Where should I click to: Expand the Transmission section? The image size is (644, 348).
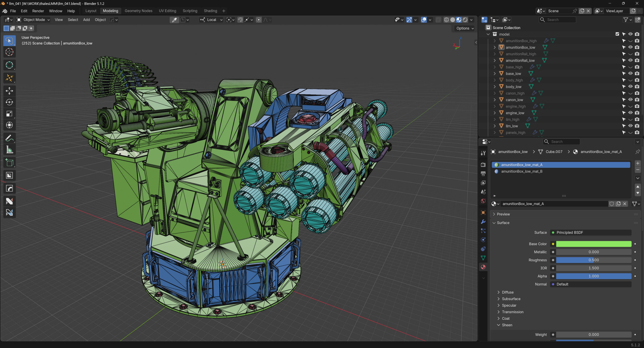pos(512,312)
